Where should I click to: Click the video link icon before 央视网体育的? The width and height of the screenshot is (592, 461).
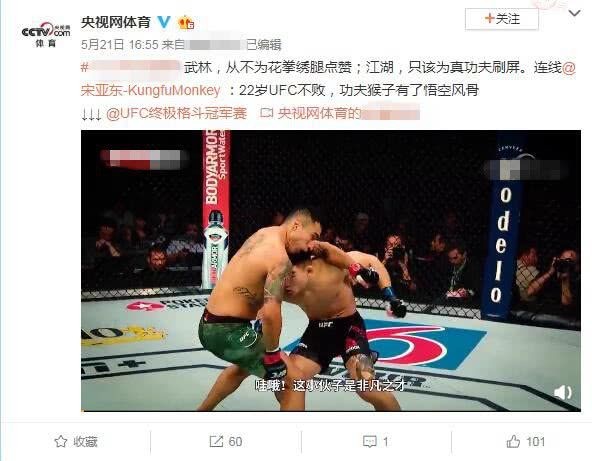266,113
